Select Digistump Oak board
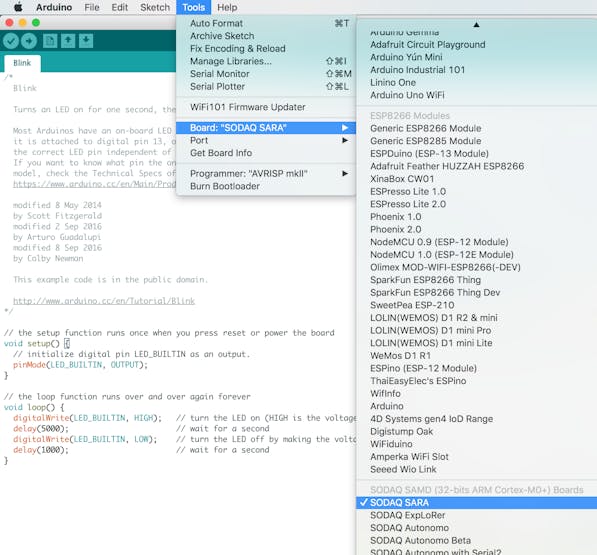Screen dimensions: 597x555 coord(477,431)
